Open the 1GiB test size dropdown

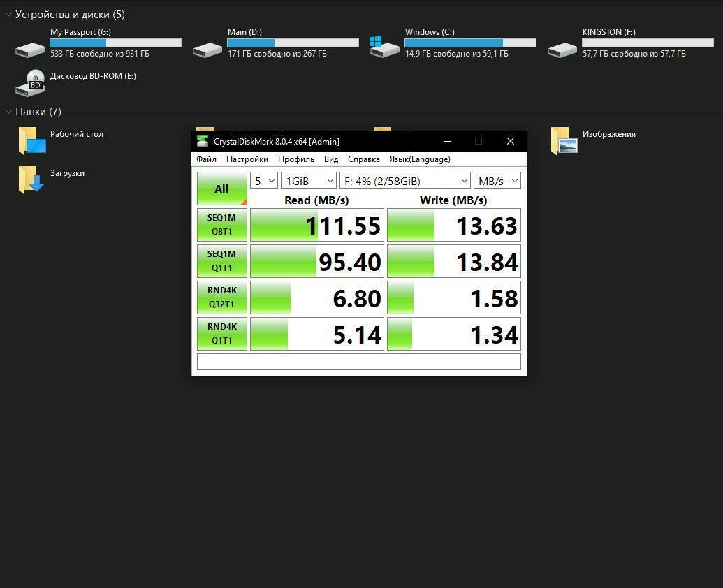coord(309,181)
